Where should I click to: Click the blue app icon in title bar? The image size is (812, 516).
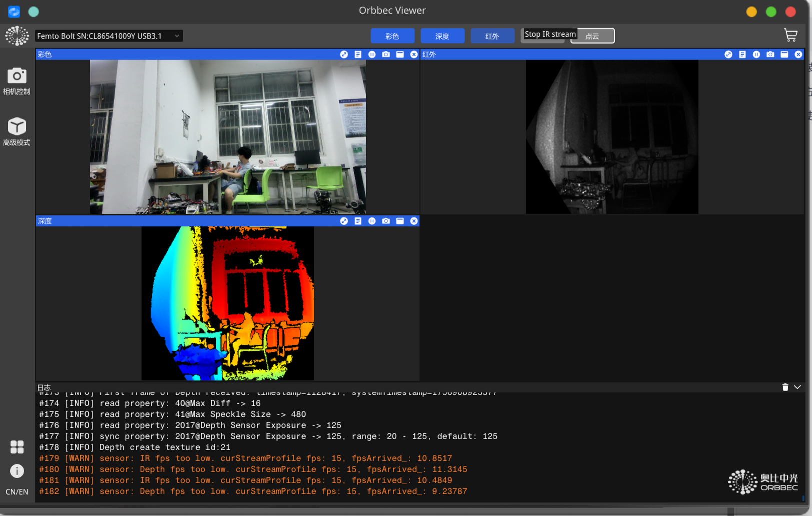[x=14, y=11]
